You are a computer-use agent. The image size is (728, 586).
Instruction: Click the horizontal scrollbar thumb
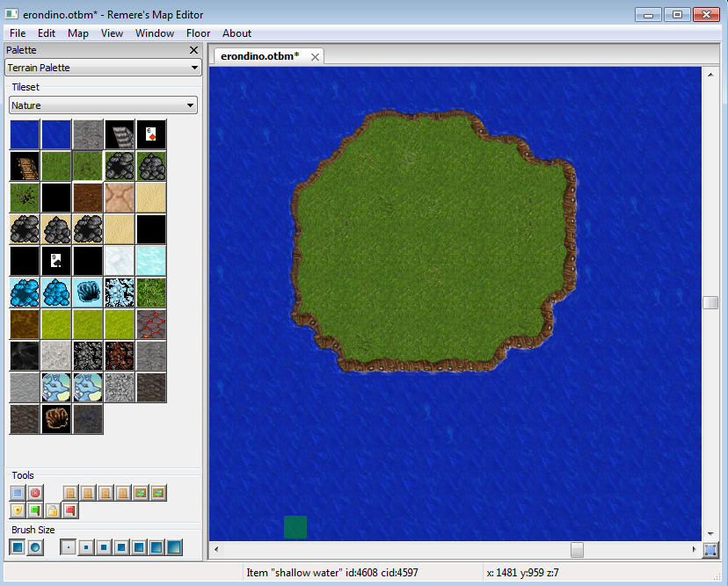[577, 550]
